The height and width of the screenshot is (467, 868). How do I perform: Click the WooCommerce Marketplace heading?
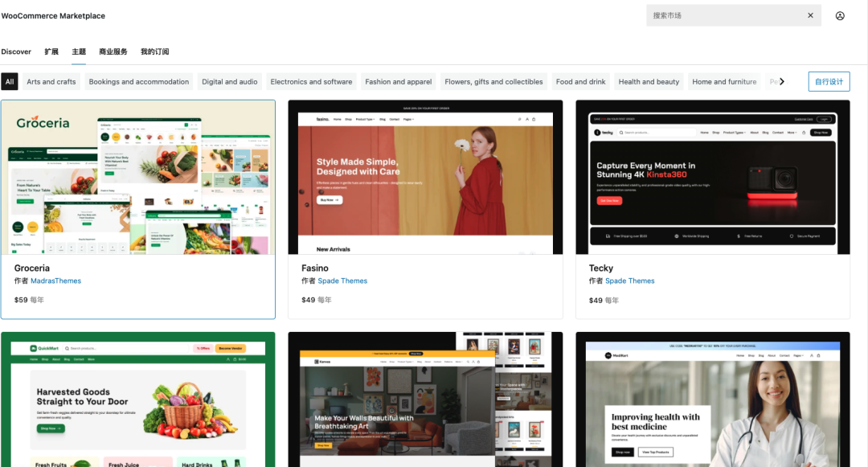click(x=53, y=15)
